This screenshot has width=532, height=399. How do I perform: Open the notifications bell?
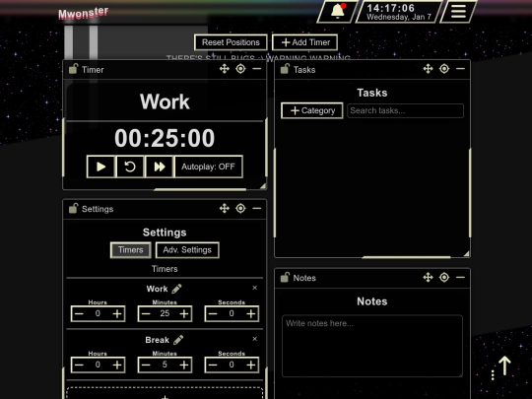(x=338, y=11)
